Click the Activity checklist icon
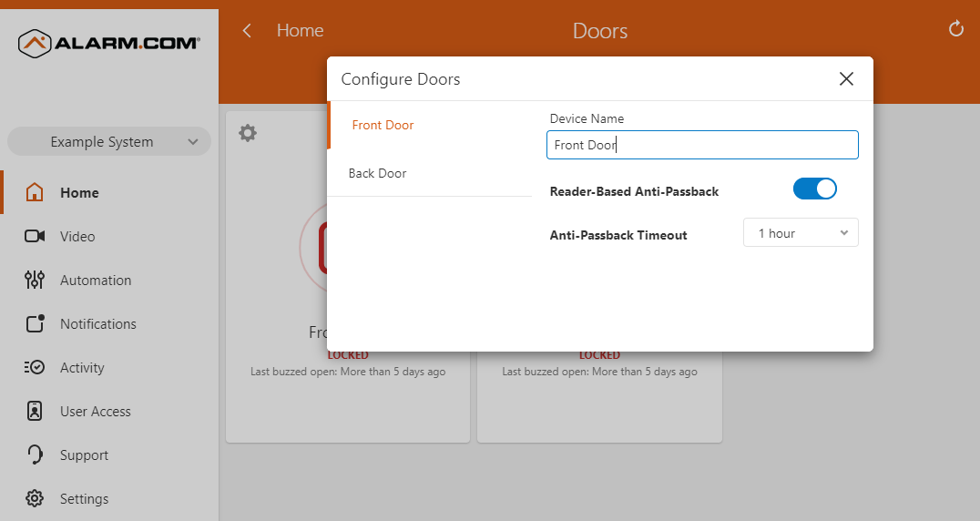Image resolution: width=980 pixels, height=521 pixels. (35, 368)
